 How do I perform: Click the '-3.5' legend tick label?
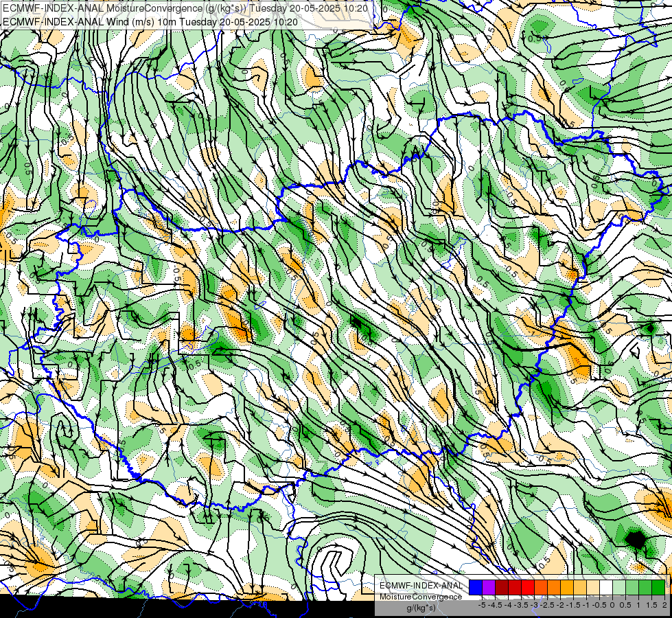[x=521, y=605]
